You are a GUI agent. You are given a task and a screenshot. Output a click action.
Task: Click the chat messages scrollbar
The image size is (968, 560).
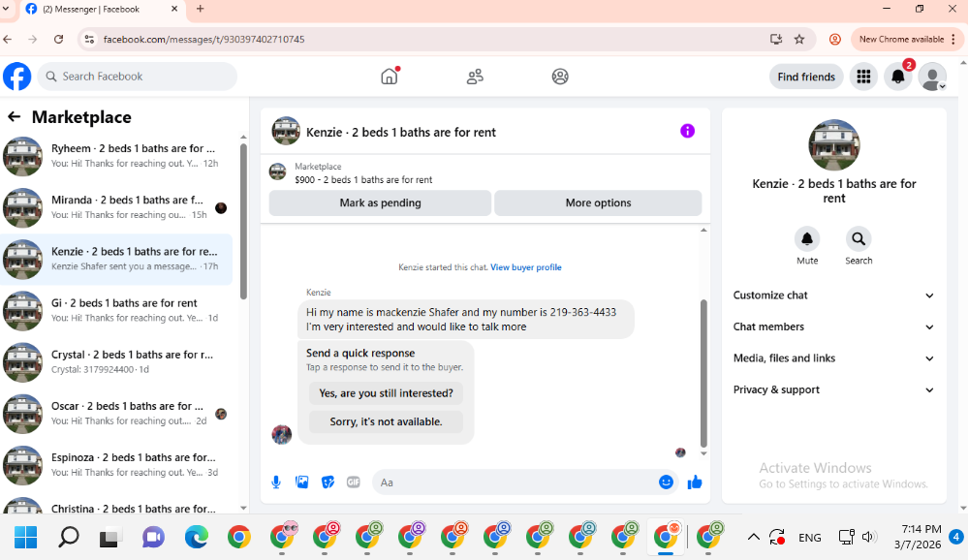[x=703, y=373]
